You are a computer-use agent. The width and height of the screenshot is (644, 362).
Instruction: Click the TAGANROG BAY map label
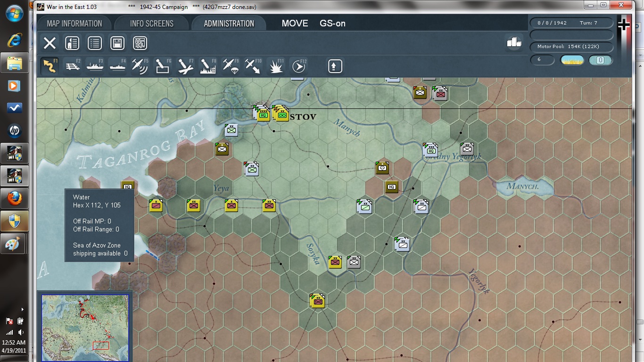(142, 145)
